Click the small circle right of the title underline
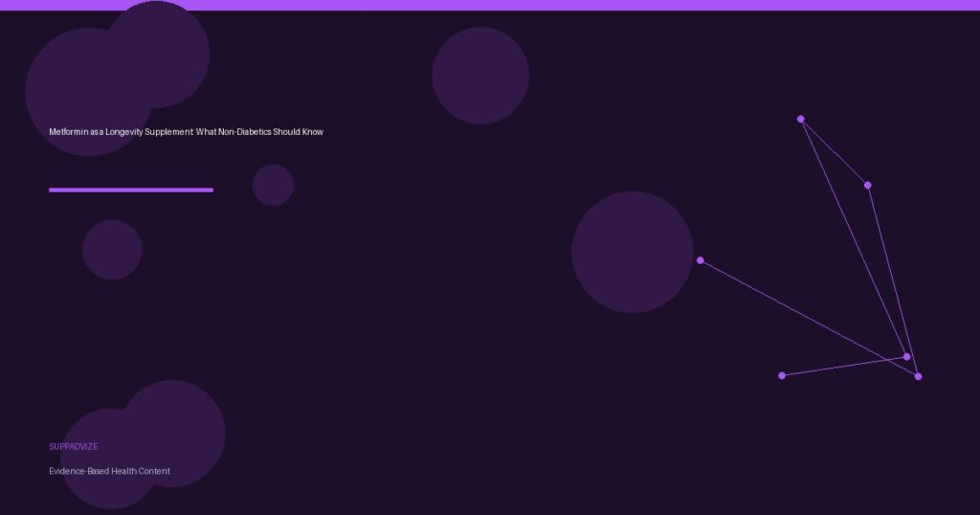The image size is (980, 515). click(273, 185)
